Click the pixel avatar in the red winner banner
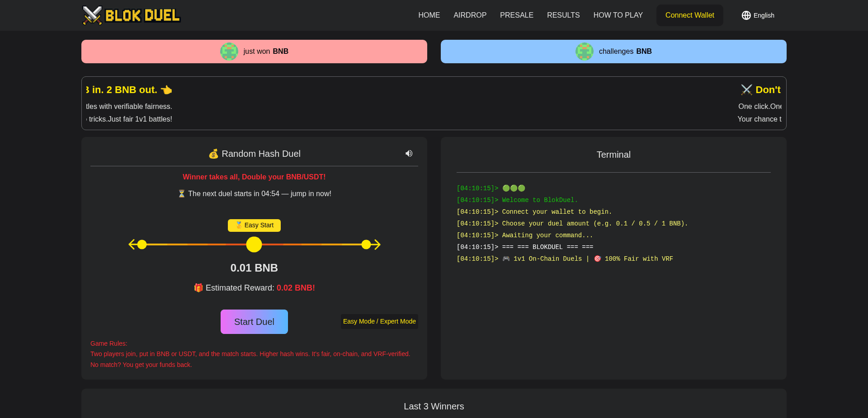The height and width of the screenshot is (418, 868). pyautogui.click(x=229, y=52)
